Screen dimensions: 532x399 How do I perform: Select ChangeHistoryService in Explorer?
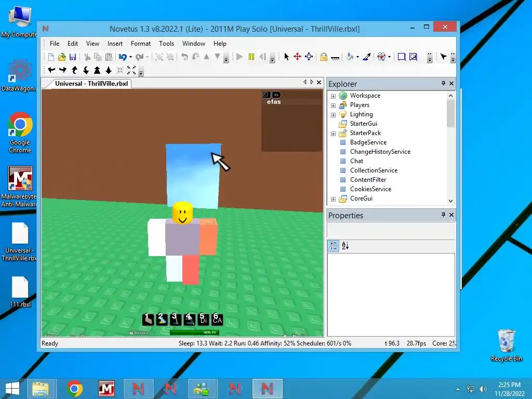380,152
